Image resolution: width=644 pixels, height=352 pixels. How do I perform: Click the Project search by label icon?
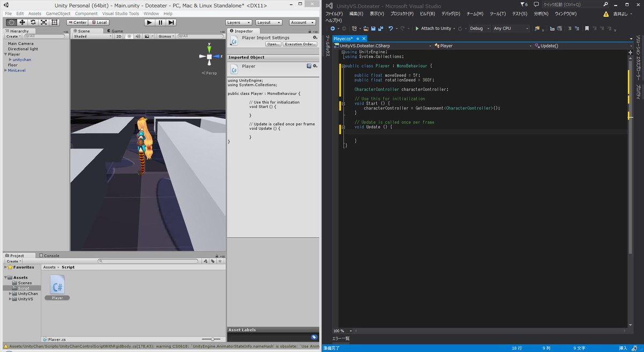pyautogui.click(x=213, y=261)
